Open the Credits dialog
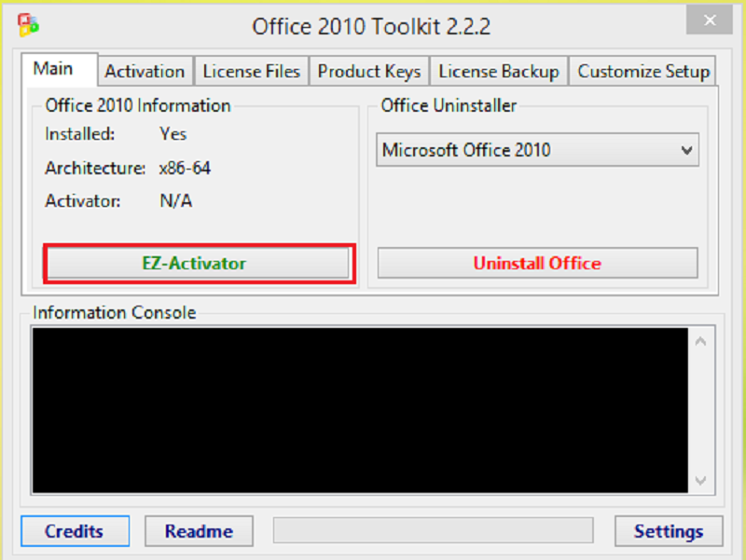Viewport: 746px width, 560px height. (75, 531)
